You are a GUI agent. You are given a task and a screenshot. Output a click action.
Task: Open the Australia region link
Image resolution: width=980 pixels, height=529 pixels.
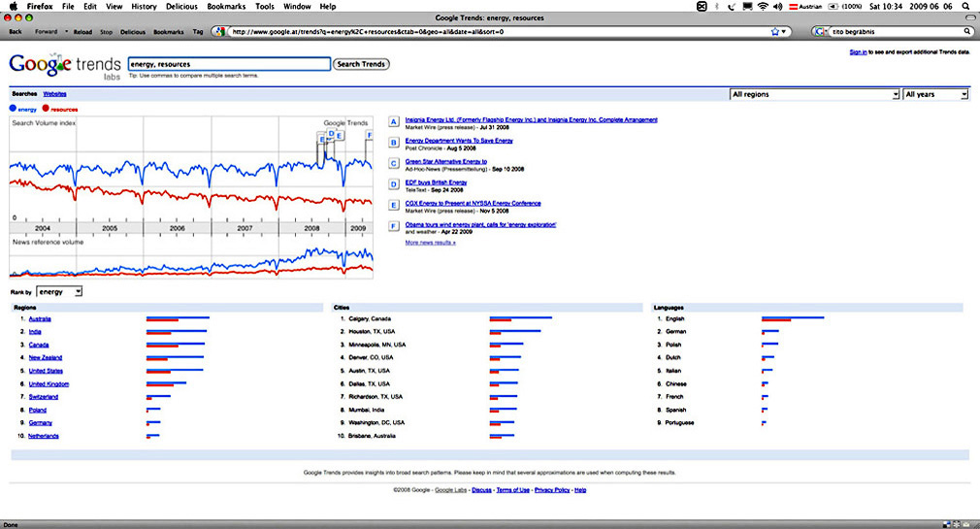40,319
